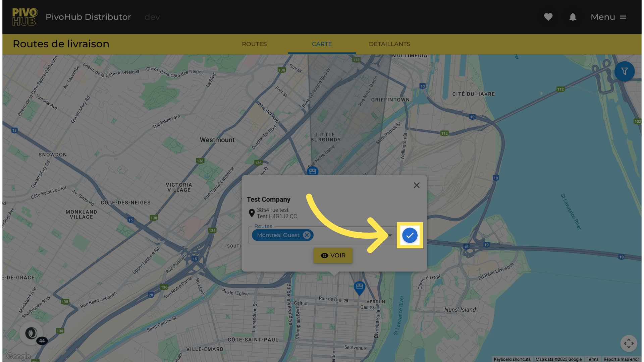Confirm routes with the blue checkmark
The image size is (644, 362).
tap(410, 235)
